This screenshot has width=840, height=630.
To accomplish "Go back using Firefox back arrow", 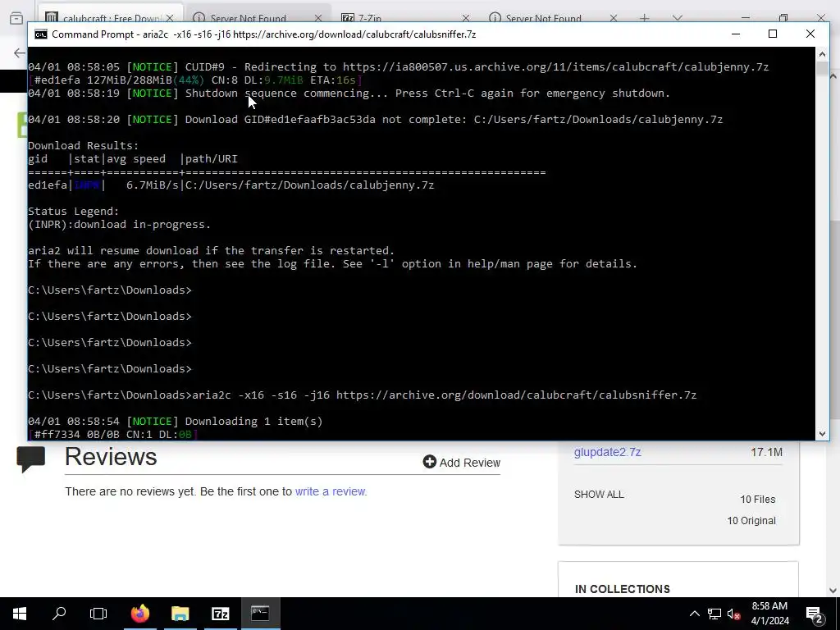I will coord(20,52).
